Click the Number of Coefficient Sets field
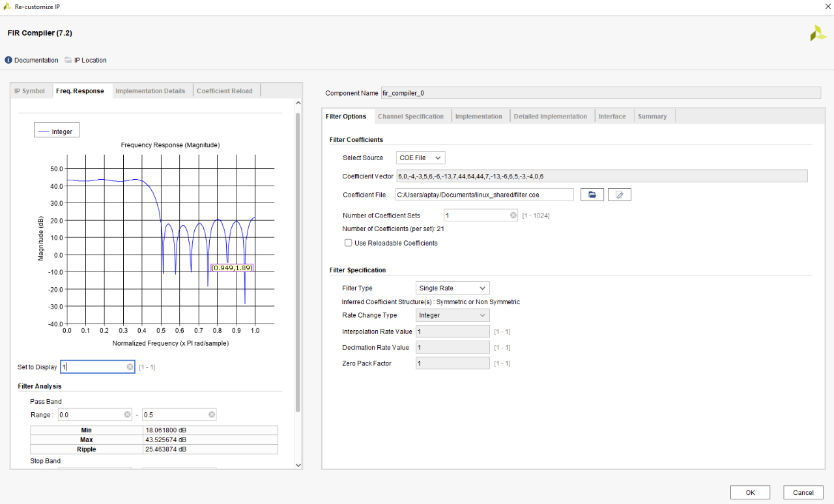The height and width of the screenshot is (504, 834). click(x=482, y=216)
